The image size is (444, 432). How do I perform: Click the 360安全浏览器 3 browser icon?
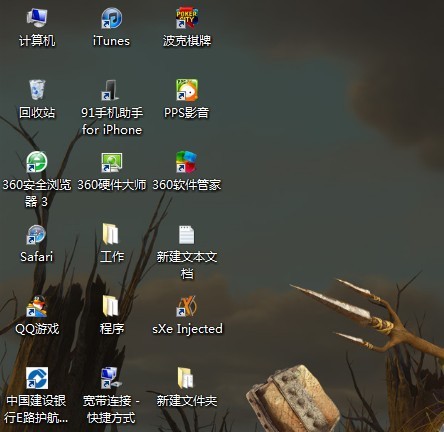tap(37, 162)
